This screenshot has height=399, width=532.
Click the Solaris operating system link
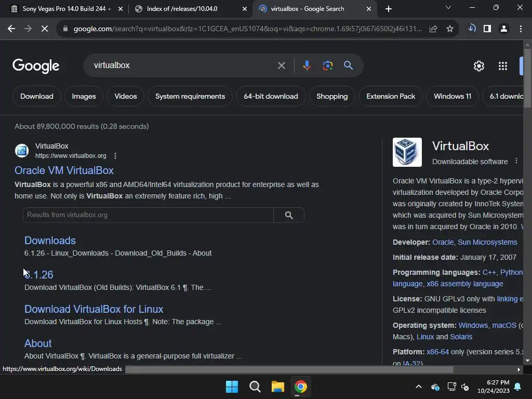click(461, 337)
